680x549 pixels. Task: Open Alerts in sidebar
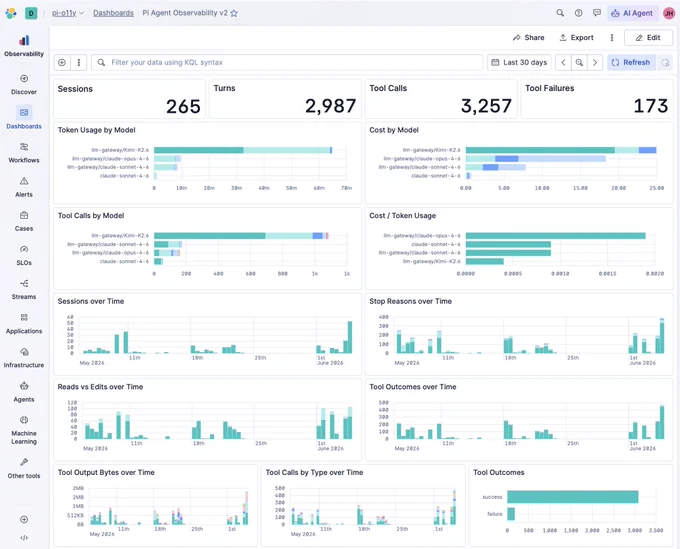click(24, 187)
